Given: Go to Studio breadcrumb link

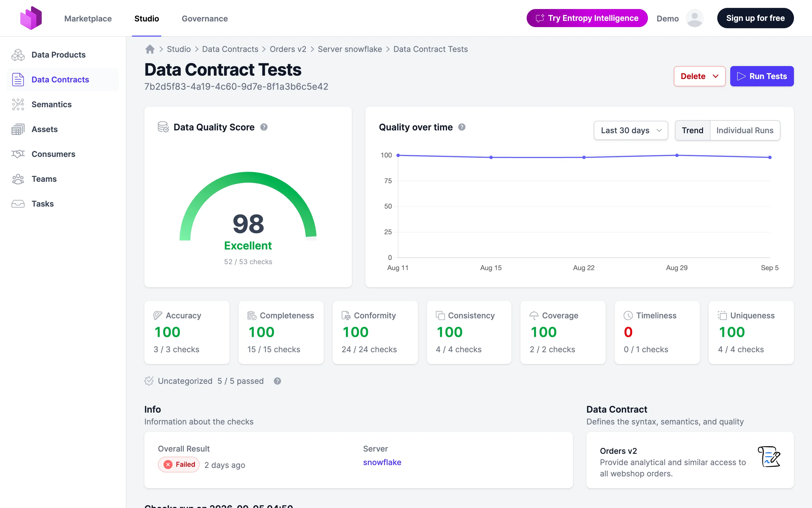Looking at the screenshot, I should pos(178,49).
